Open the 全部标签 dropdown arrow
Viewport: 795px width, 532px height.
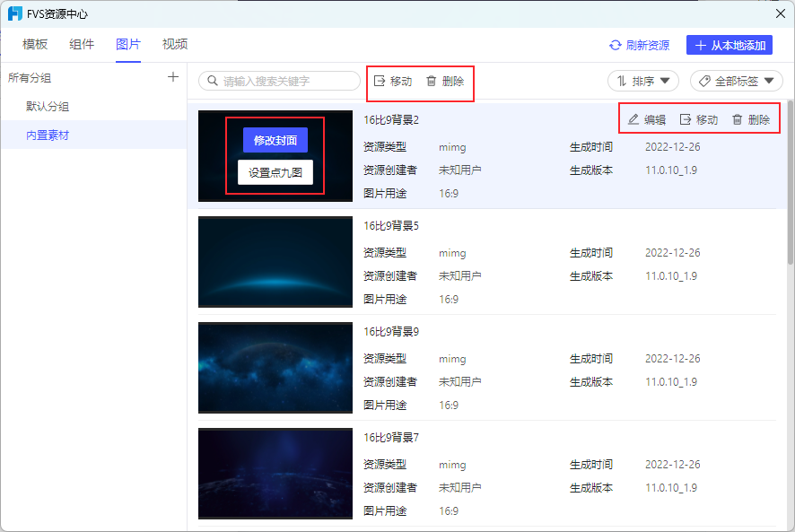tap(769, 81)
